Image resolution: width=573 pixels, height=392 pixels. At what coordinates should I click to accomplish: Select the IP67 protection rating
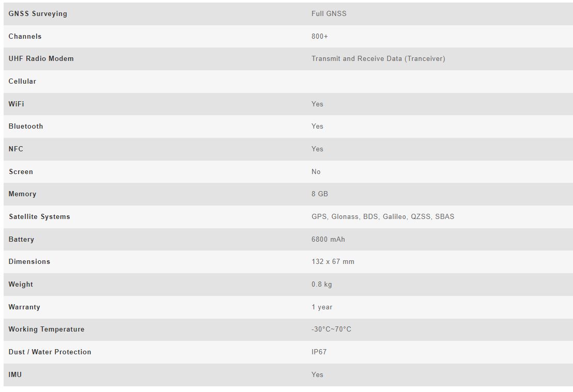coord(319,352)
